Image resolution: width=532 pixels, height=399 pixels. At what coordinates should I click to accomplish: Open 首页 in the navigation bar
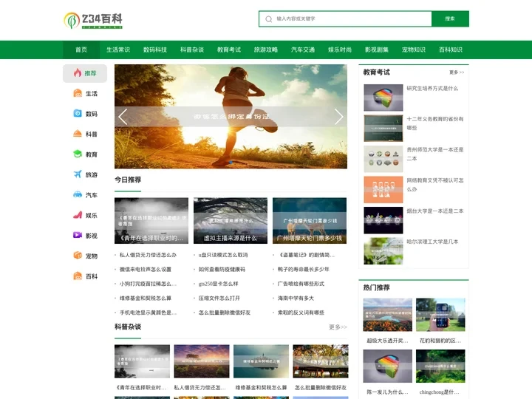pos(81,50)
